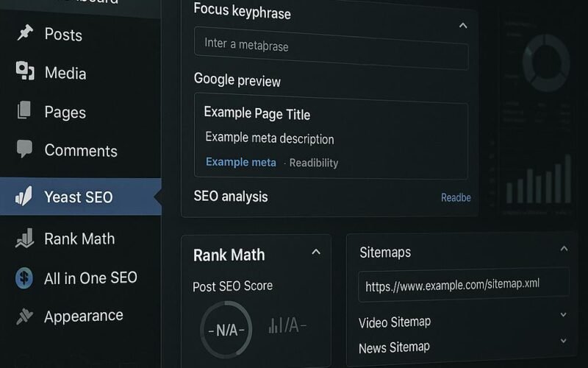Click the Pages document icon
The width and height of the screenshot is (588, 368).
pos(24,110)
